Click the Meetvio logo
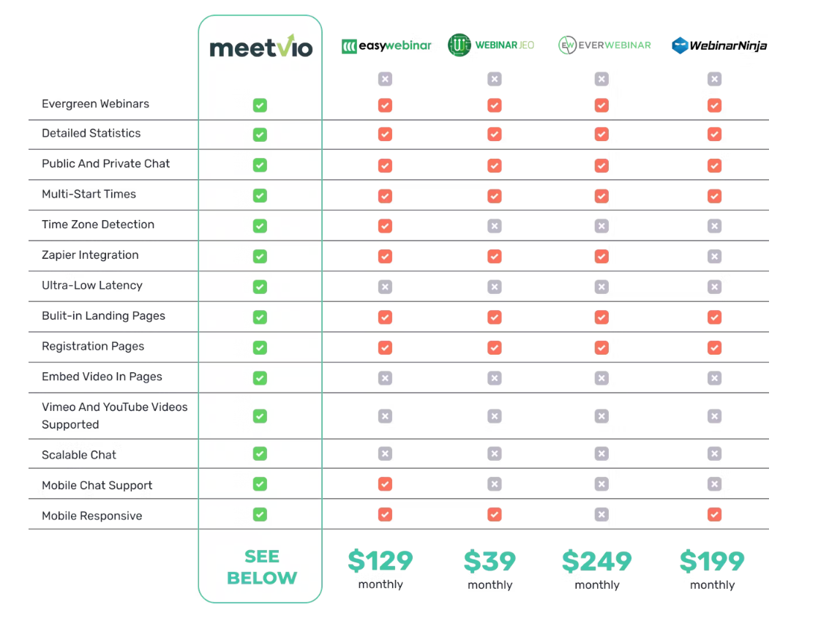This screenshot has width=840, height=618. [x=261, y=46]
